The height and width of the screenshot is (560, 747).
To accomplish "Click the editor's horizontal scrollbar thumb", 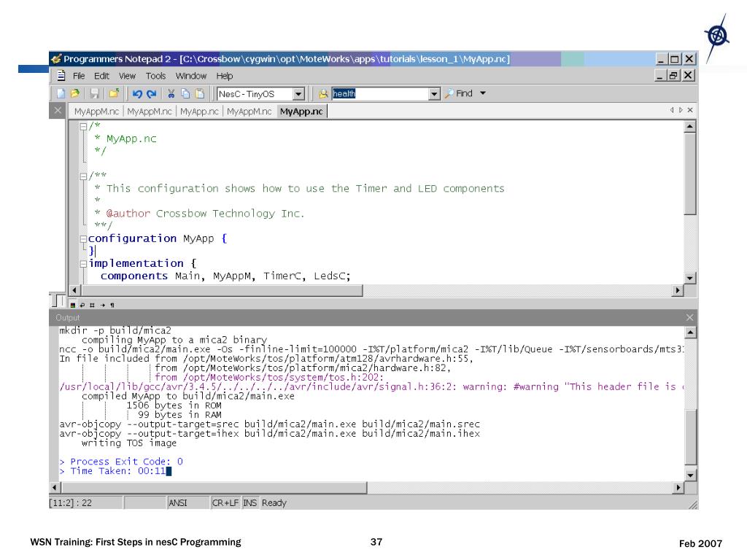I will [221, 290].
